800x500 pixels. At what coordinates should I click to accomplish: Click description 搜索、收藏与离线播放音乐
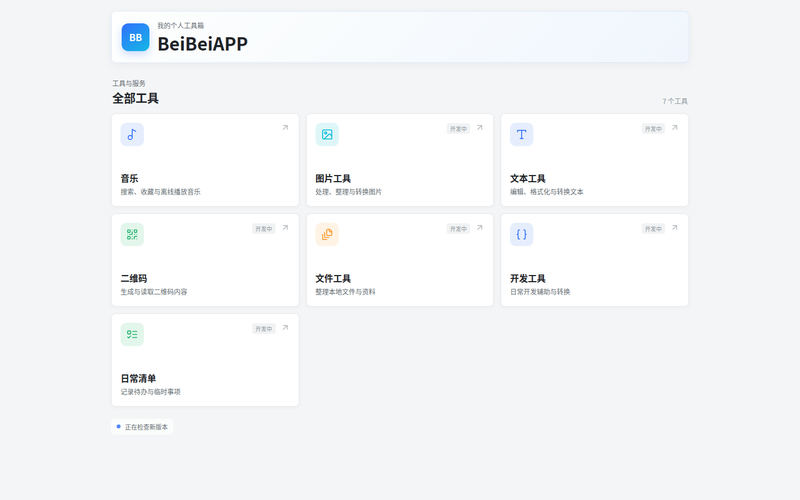[160, 192]
